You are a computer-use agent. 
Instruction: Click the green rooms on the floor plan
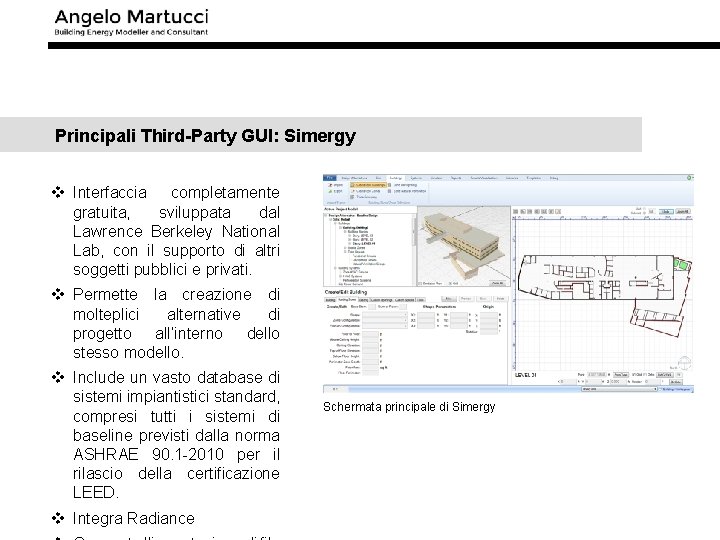[x=682, y=264]
